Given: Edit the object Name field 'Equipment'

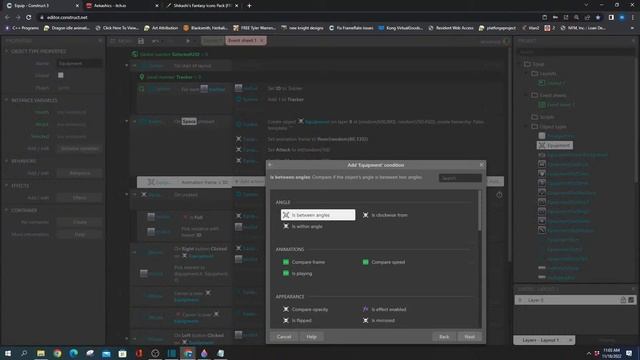Looking at the screenshot, I should click(x=79, y=63).
